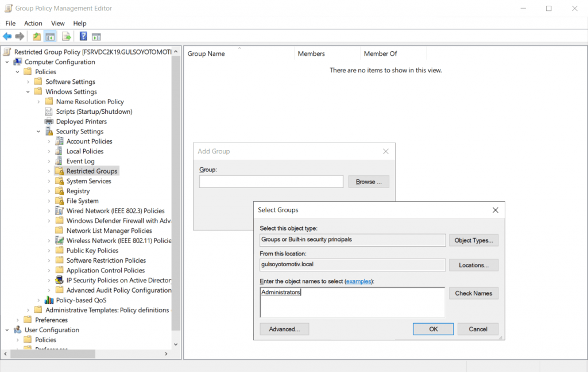Expand the Account Policies node

click(x=49, y=141)
